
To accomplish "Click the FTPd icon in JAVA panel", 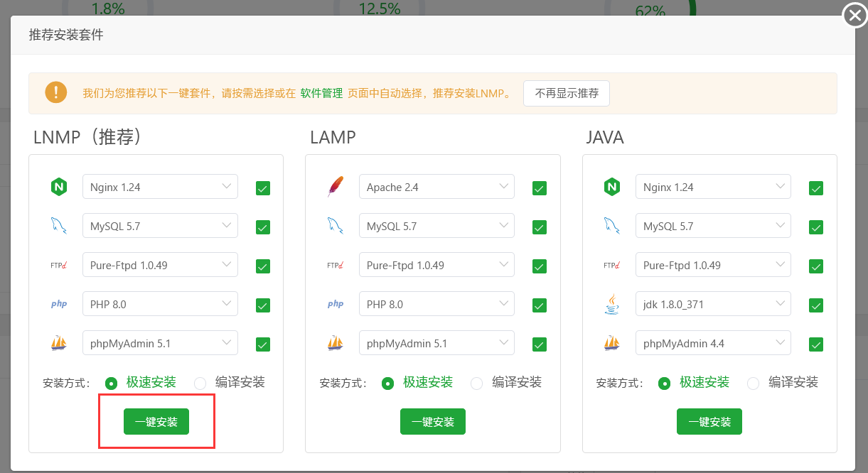I will pos(611,266).
